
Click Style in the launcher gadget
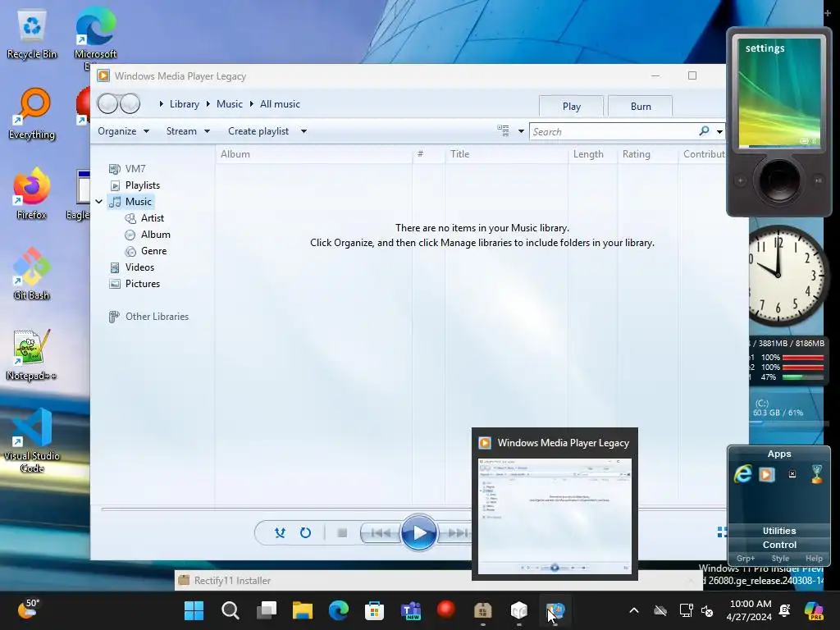780,558
